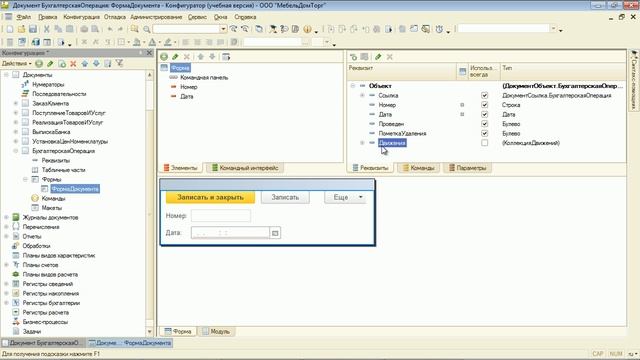Click the Записать и закрыть button in form preview
The height and width of the screenshot is (360, 640).
coord(210,197)
